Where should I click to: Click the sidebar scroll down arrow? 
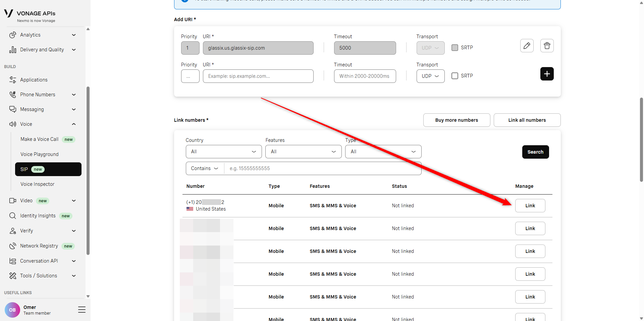(88, 297)
